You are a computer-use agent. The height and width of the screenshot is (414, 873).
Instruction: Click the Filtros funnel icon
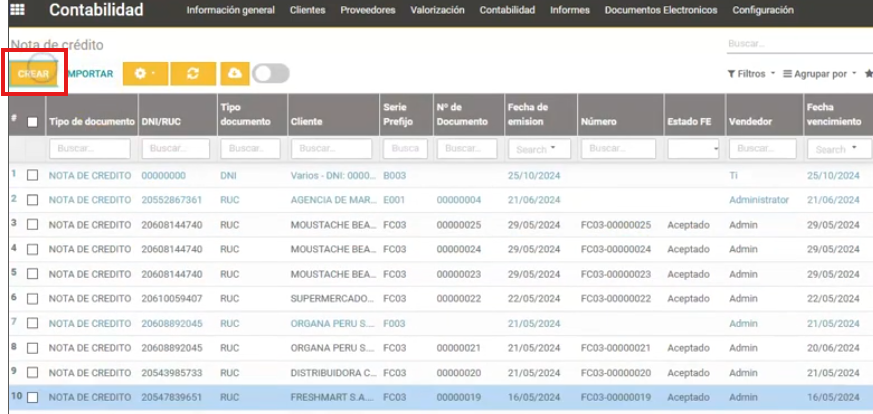pyautogui.click(x=732, y=74)
